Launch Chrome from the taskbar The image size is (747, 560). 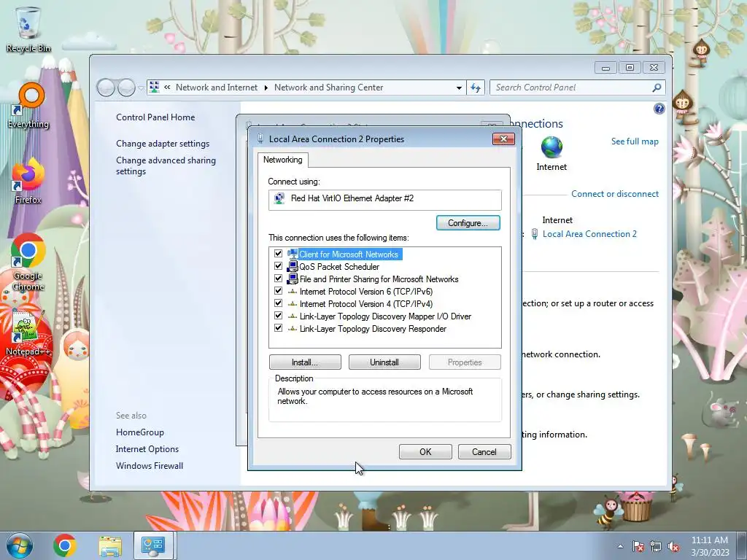click(x=65, y=545)
